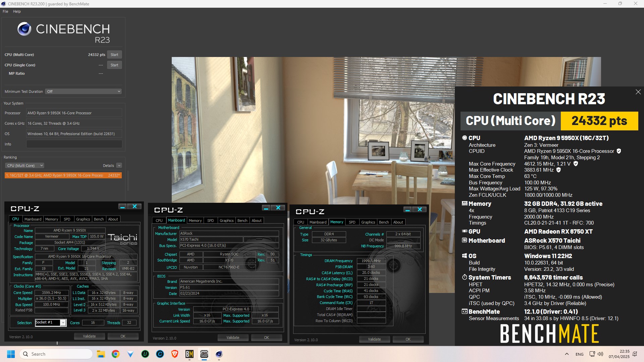Open the Windows Start menu
Image resolution: width=644 pixels, height=362 pixels.
click(11, 354)
